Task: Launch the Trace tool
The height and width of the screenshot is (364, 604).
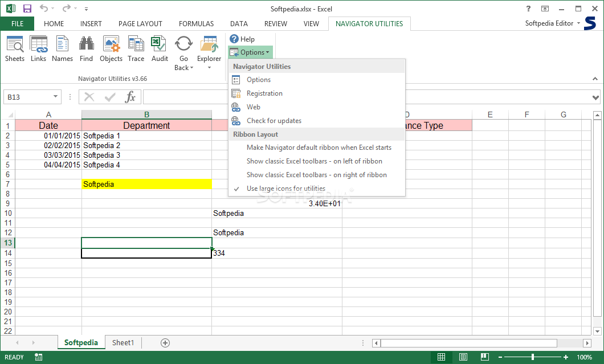Action: coord(136,48)
